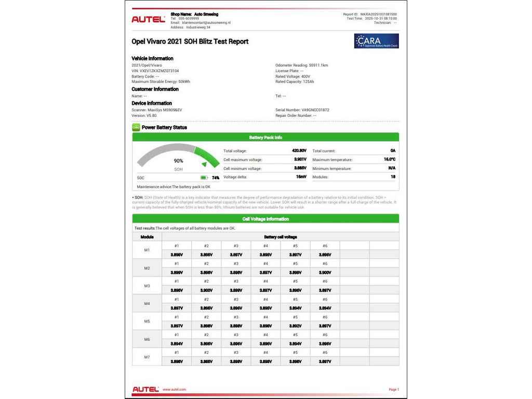
Task: Click the shop email address in header
Action: coord(206,23)
